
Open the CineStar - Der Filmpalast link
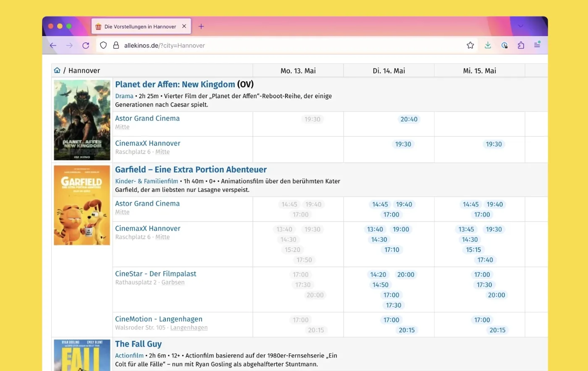(x=156, y=274)
